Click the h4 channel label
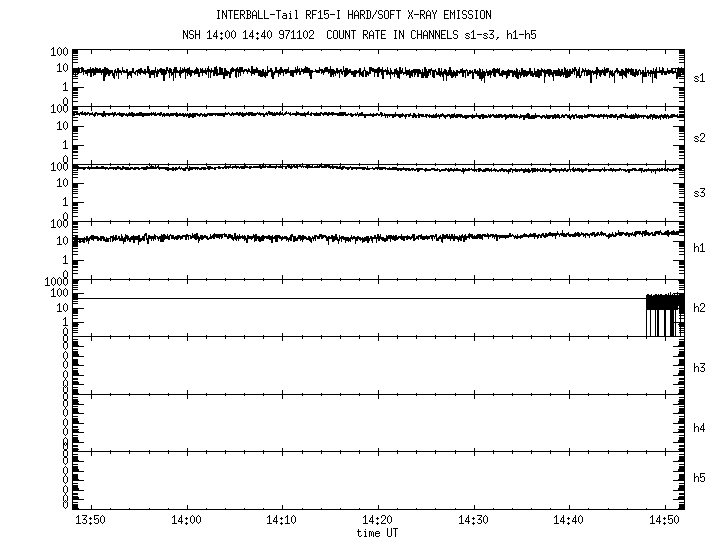The image size is (720, 550). [700, 428]
